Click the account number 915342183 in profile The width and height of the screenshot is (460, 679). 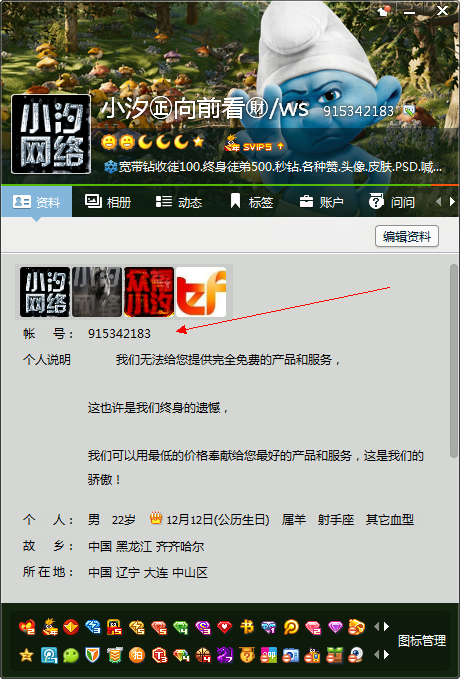[x=120, y=334]
